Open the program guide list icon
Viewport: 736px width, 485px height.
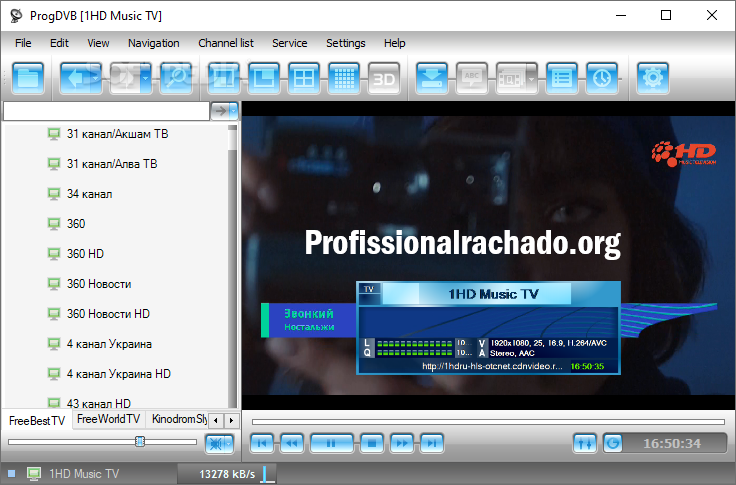pyautogui.click(x=562, y=78)
